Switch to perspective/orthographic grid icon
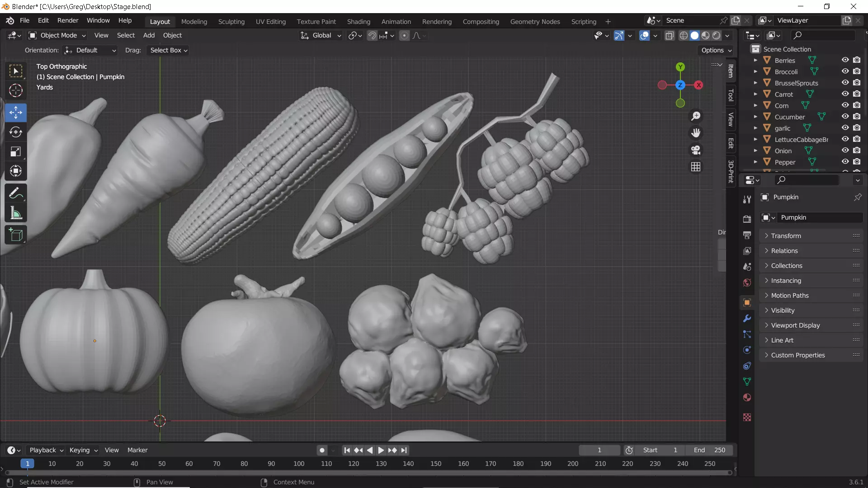This screenshot has height=488, width=868. pos(696,167)
